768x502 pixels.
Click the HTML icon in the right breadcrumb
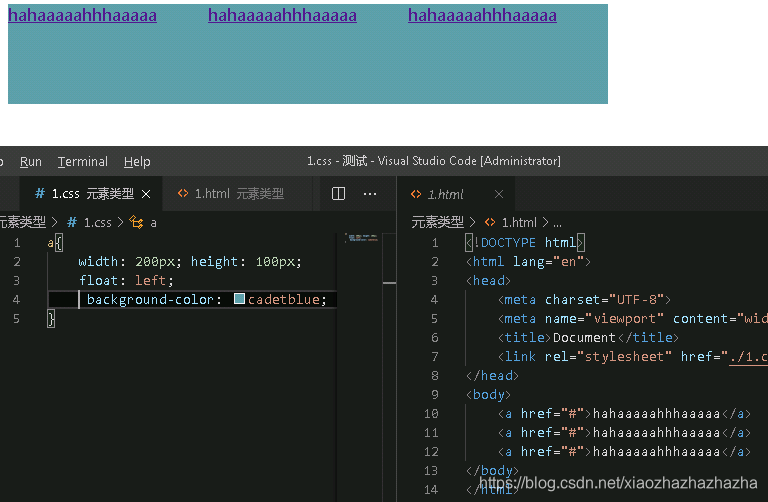490,222
